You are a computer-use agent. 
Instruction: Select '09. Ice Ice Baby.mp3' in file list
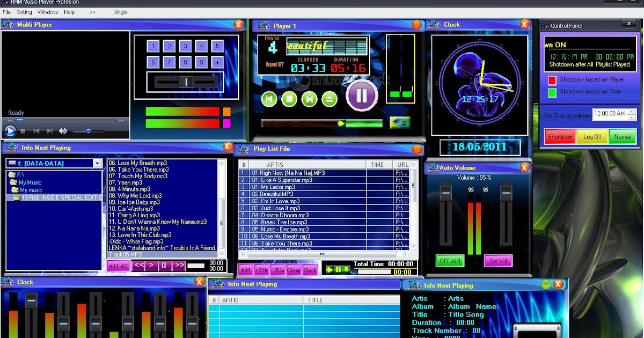[134, 202]
